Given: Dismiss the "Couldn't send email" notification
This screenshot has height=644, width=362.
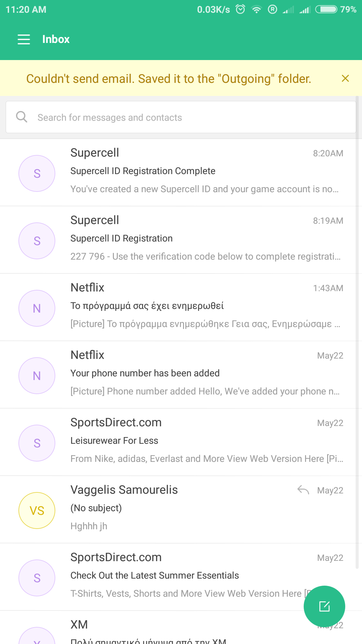Looking at the screenshot, I should (345, 78).
